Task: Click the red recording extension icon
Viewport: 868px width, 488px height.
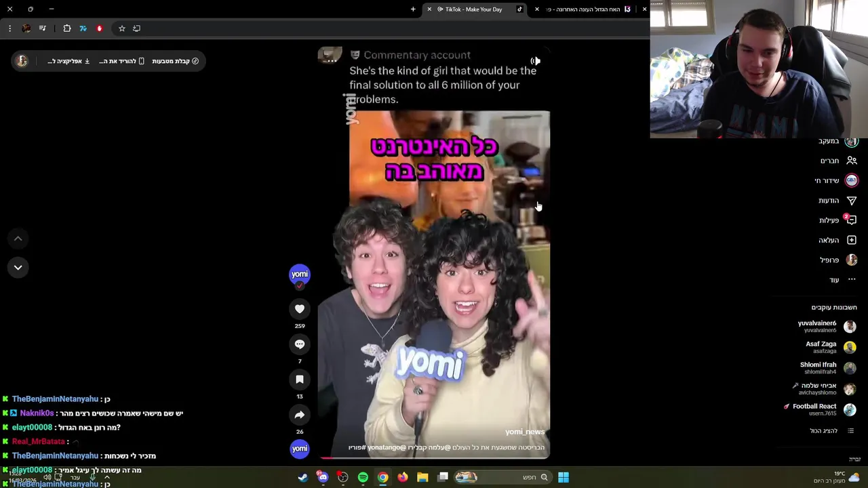Action: point(99,28)
